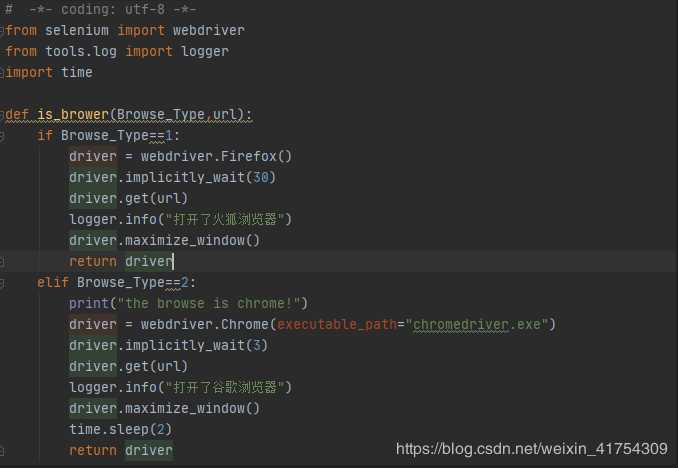Click the word selenium in the import
The height and width of the screenshot is (468, 678).
click(x=77, y=30)
